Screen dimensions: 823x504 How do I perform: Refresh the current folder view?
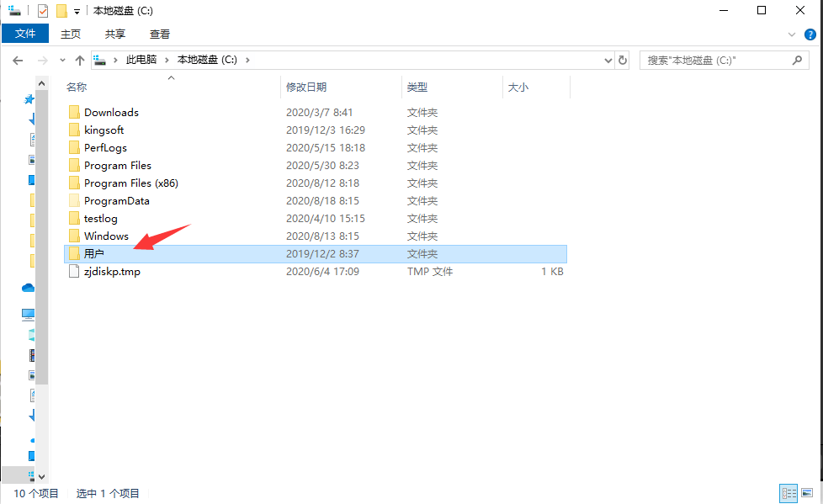click(623, 61)
